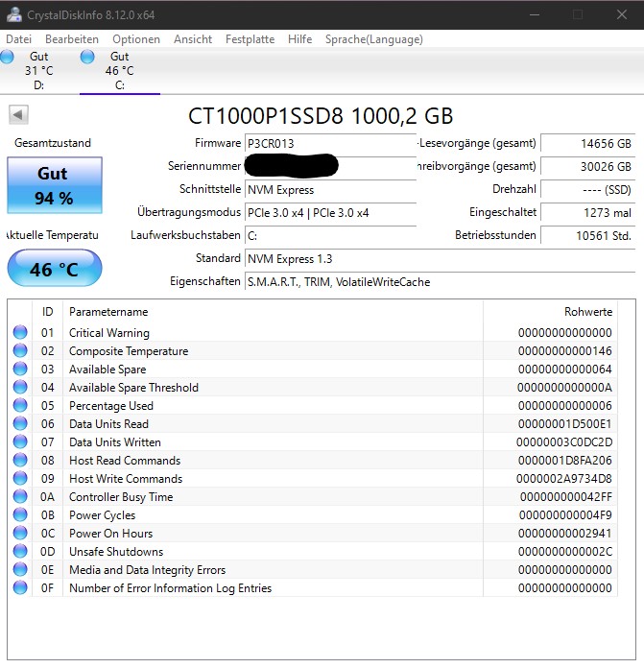
Task: Open the Optionen menu
Action: [136, 39]
